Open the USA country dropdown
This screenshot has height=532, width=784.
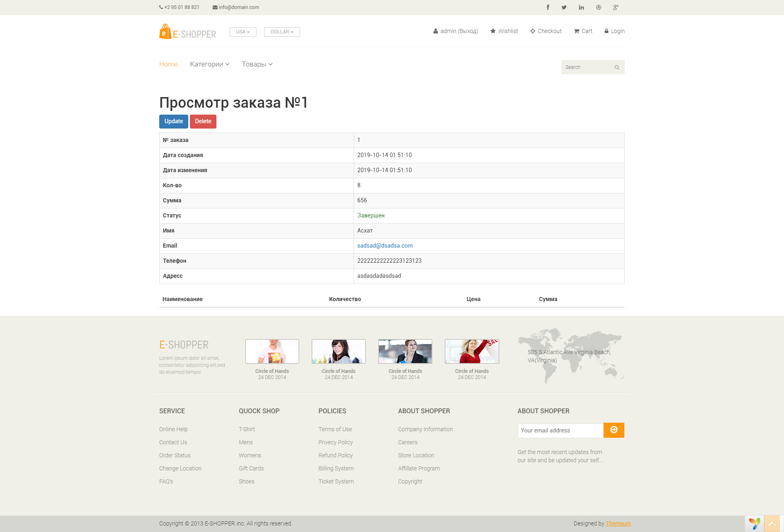tap(243, 32)
